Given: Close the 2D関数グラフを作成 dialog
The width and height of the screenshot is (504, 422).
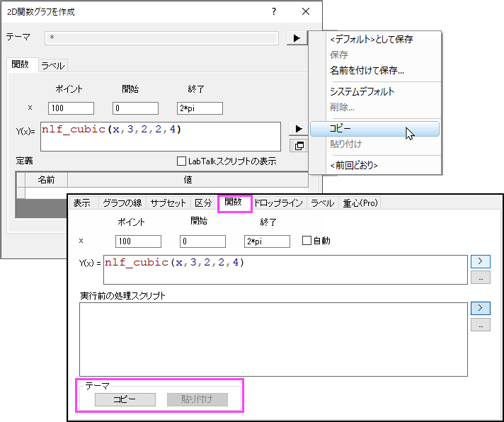Looking at the screenshot, I should tap(306, 11).
